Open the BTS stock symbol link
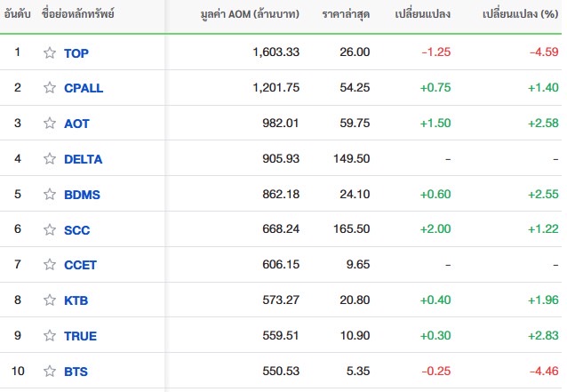Viewport: 567px width, 392px height. tap(76, 372)
